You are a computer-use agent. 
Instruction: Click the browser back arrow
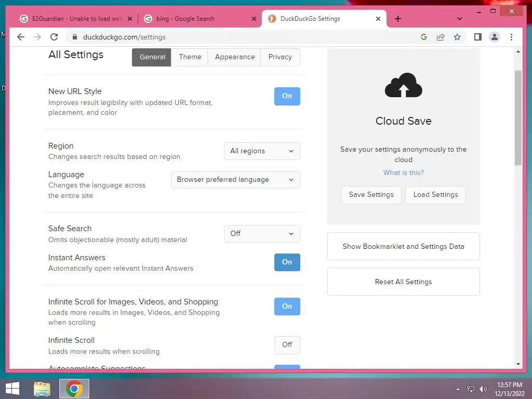click(x=21, y=37)
